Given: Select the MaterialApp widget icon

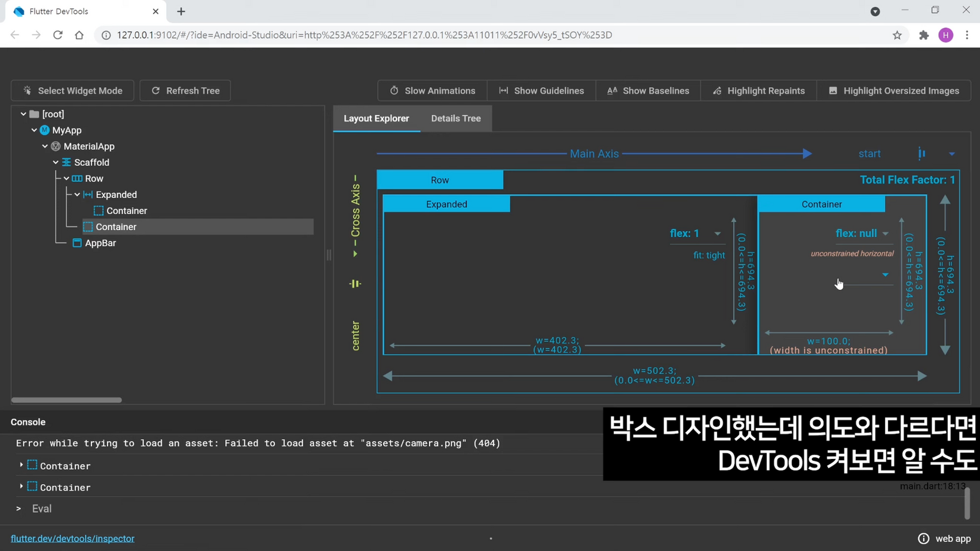Looking at the screenshot, I should tap(56, 146).
